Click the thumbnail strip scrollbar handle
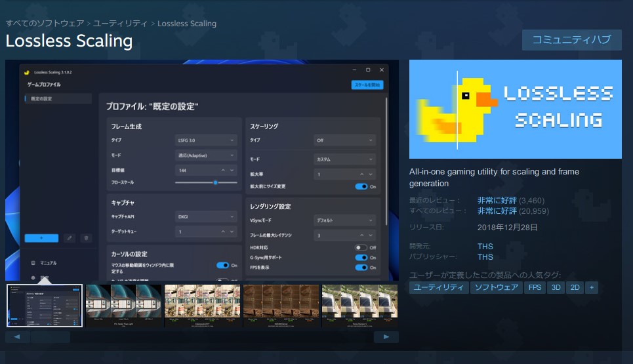The width and height of the screenshot is (633, 364). [51, 336]
